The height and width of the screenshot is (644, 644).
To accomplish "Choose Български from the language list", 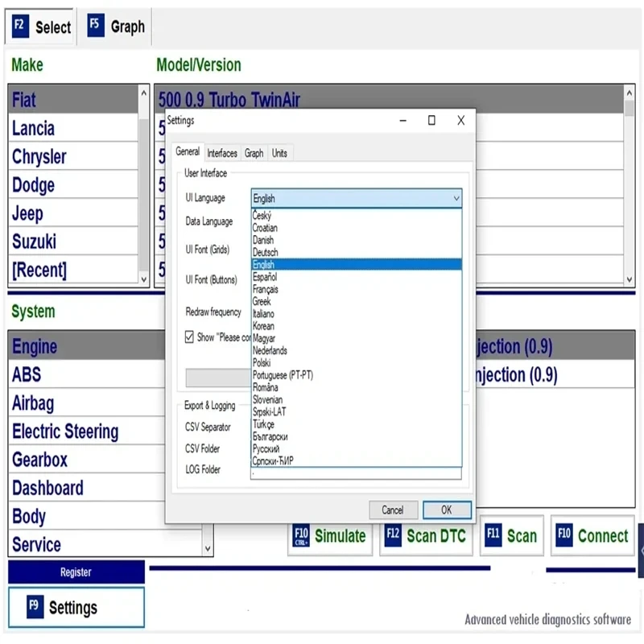I will [356, 436].
